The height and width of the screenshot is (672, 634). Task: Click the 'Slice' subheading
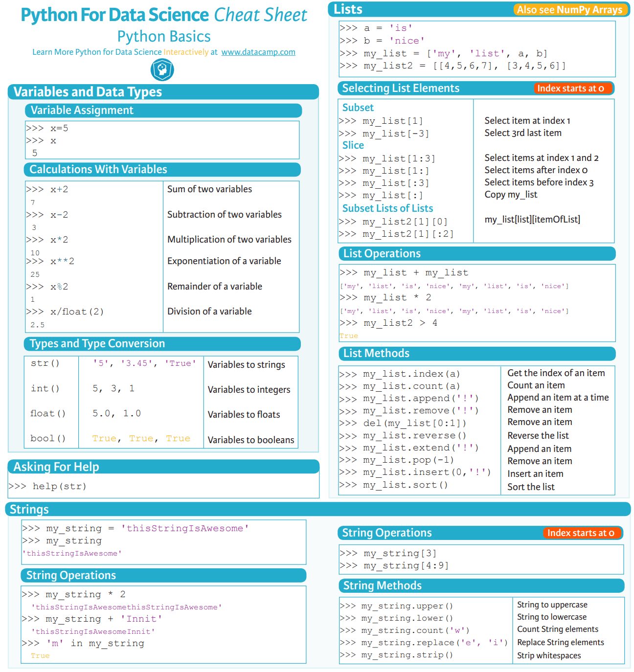(x=353, y=145)
